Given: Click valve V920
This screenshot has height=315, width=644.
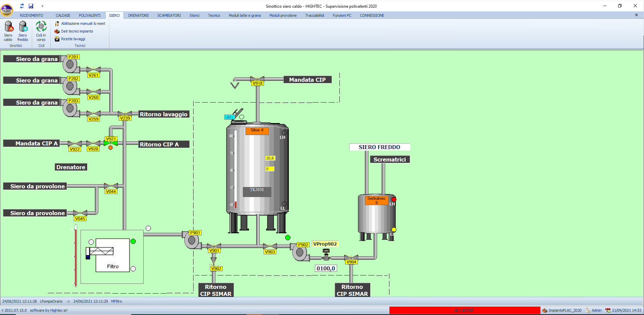Looking at the screenshot, I should 93,144.
